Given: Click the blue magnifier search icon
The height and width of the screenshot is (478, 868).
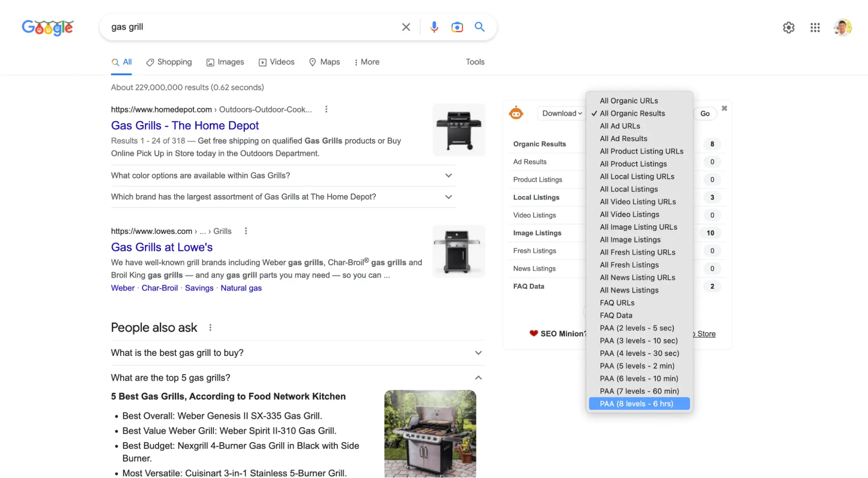Looking at the screenshot, I should [479, 27].
